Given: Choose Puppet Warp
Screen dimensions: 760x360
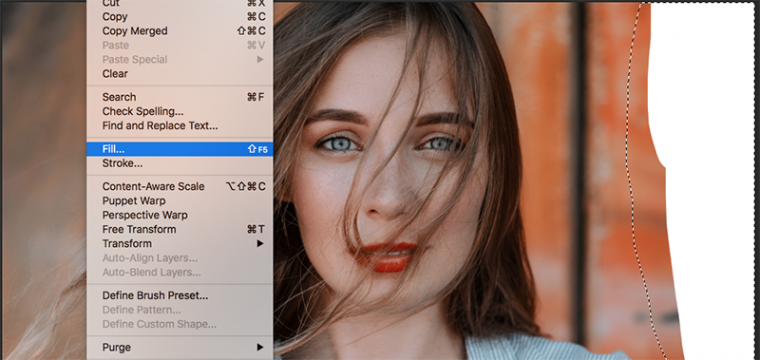Looking at the screenshot, I should click(180, 201).
